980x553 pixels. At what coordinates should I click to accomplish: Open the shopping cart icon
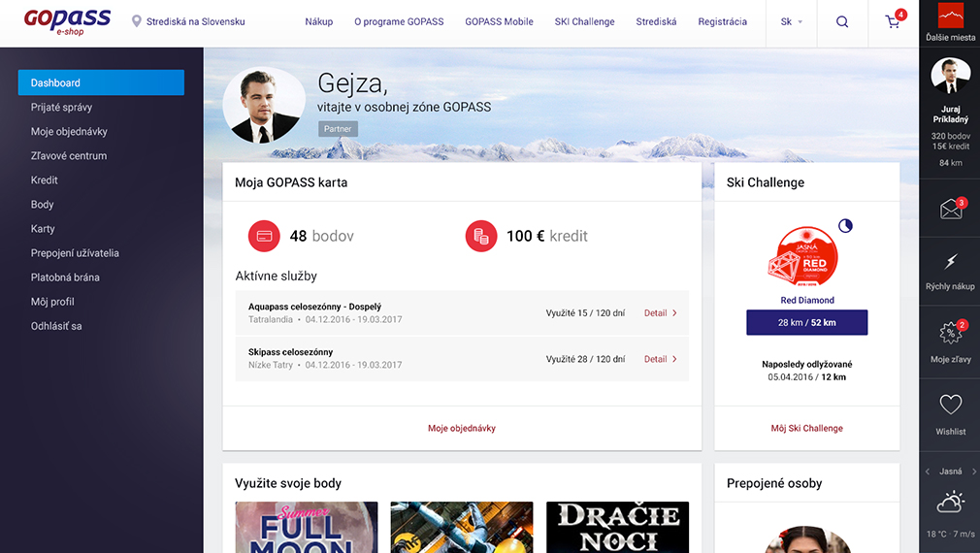point(893,22)
